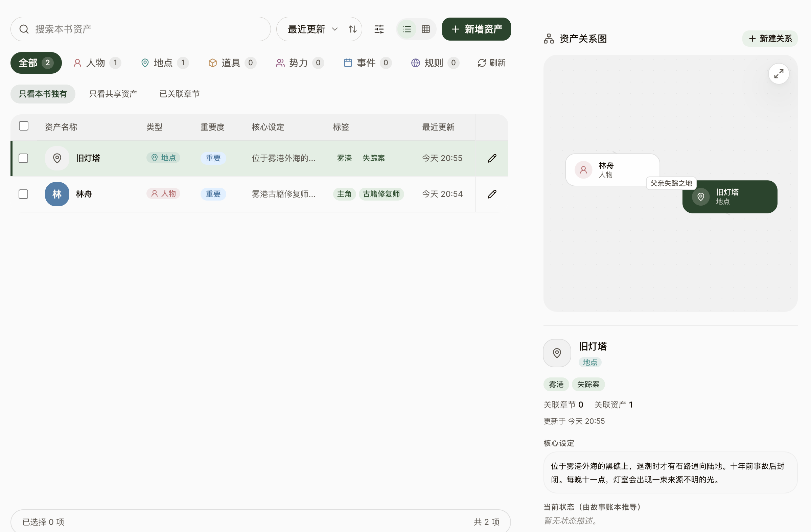Click the 新增资产 button
Viewport: 811px width, 532px height.
476,29
